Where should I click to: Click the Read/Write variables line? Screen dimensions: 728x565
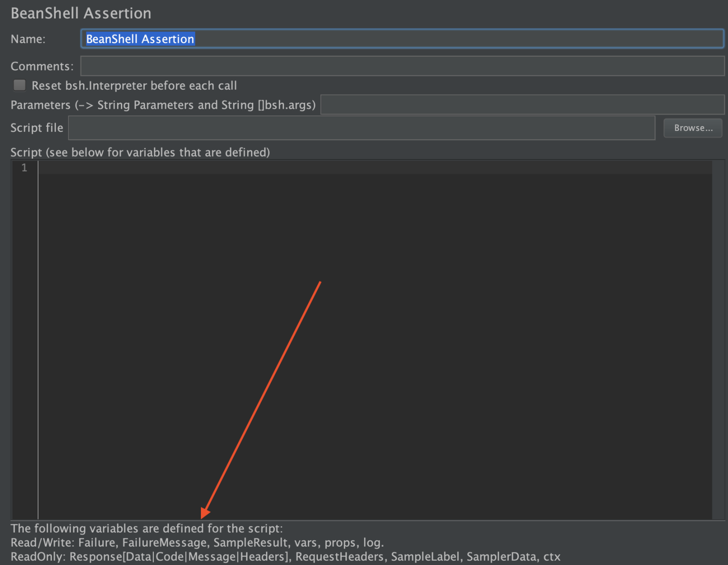(x=197, y=543)
